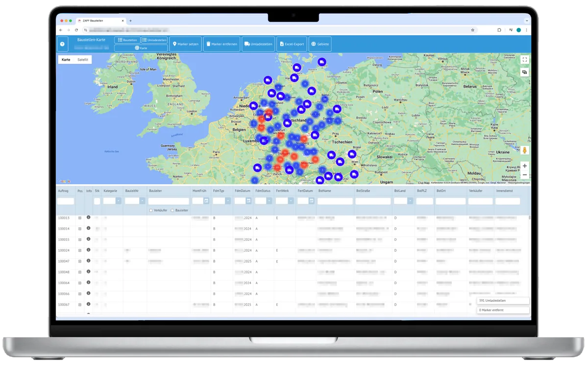Click the Street View pegman icon
588x366 pixels.
point(525,150)
